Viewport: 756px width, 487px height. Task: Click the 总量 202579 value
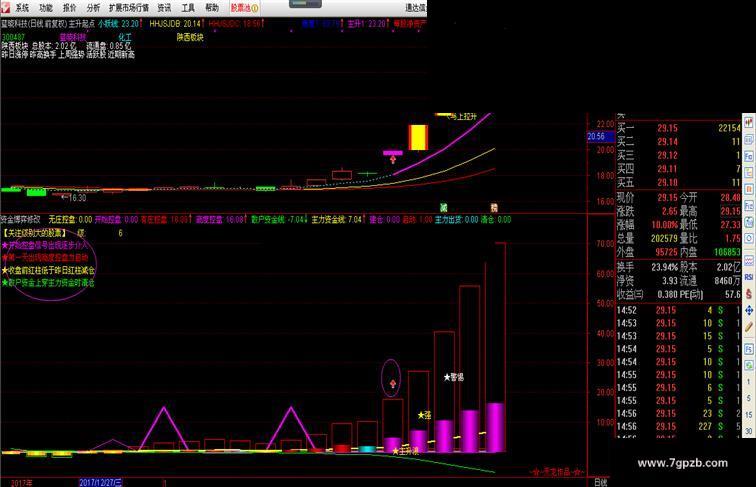point(664,238)
